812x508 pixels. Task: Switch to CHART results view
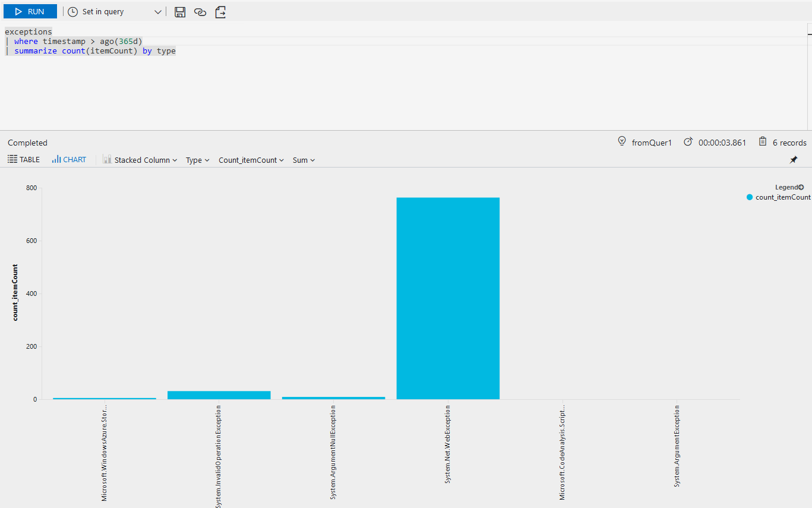[x=69, y=160]
